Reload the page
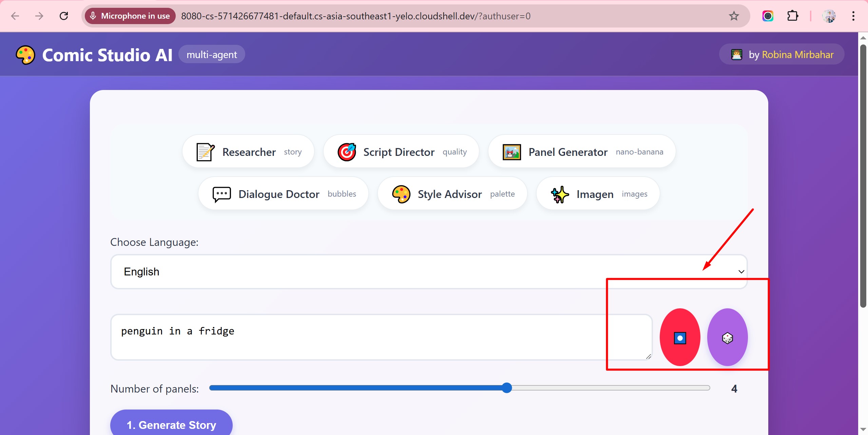The image size is (868, 435). pos(64,16)
